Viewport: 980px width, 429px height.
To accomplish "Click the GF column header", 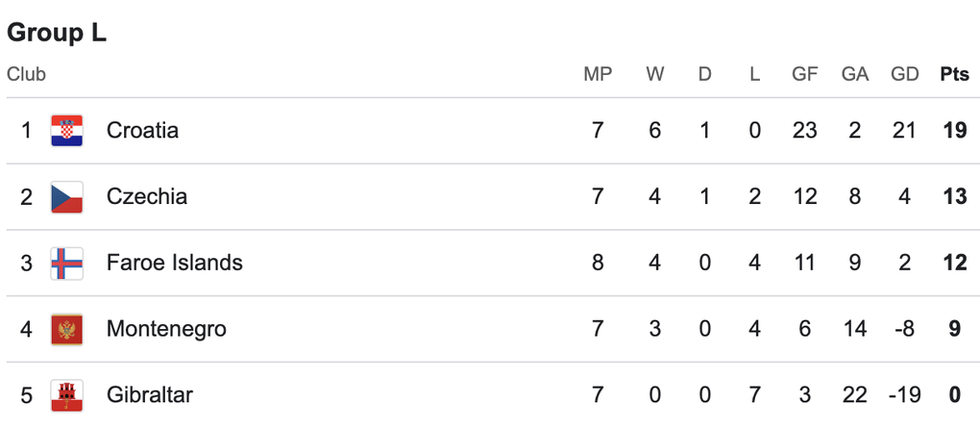I will coord(805,74).
